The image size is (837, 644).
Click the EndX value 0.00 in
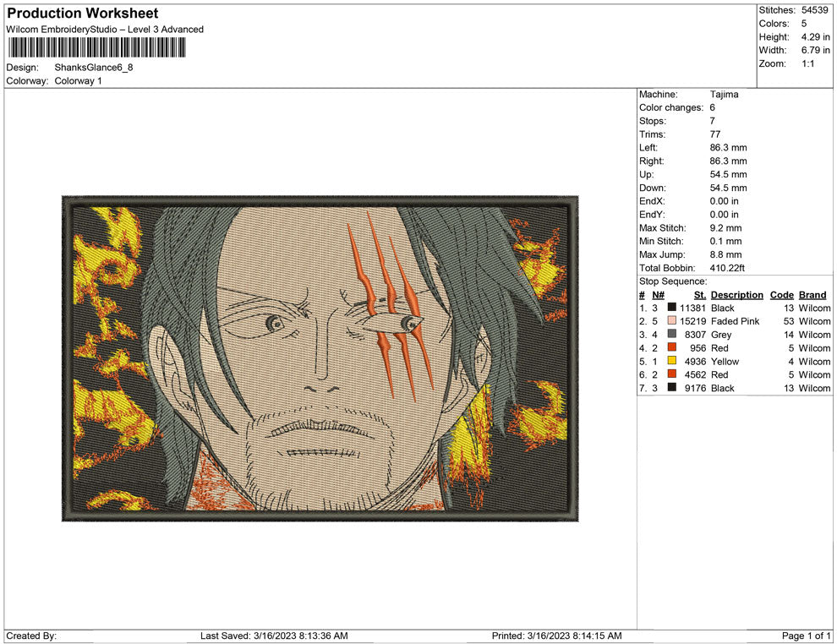click(x=725, y=201)
